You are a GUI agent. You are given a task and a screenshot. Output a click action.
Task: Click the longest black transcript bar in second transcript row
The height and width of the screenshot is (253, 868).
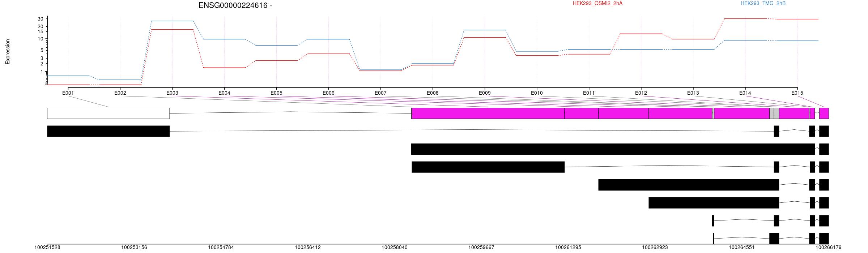tap(613, 149)
